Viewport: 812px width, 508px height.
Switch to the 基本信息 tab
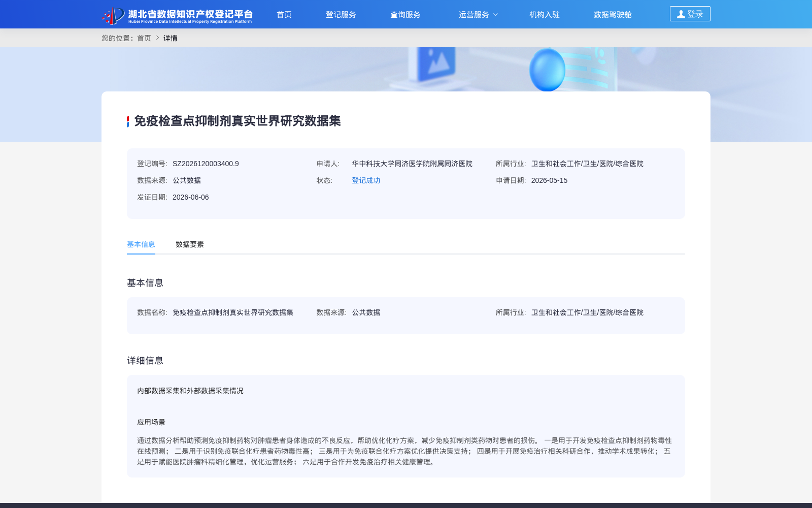coord(141,244)
